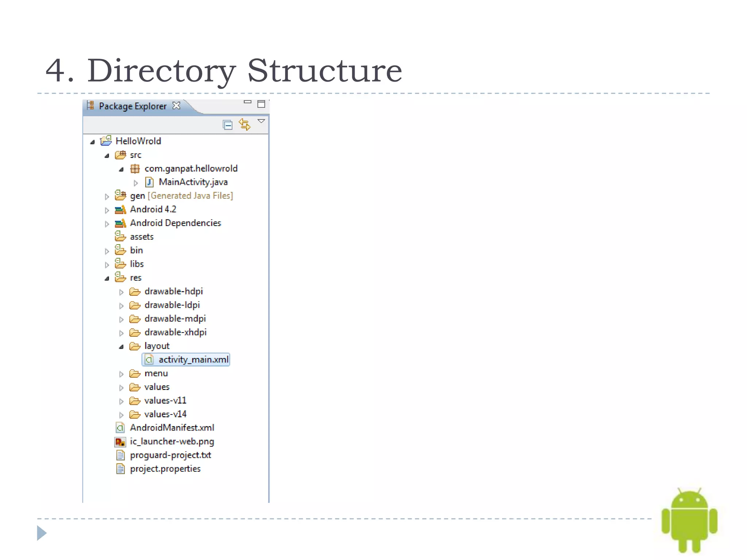Select AndroidManifest.xml file name
The image size is (747, 560).
pos(172,428)
